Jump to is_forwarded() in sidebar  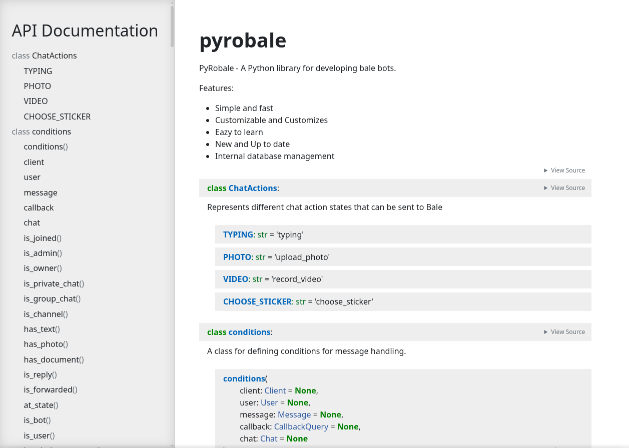[51, 390]
